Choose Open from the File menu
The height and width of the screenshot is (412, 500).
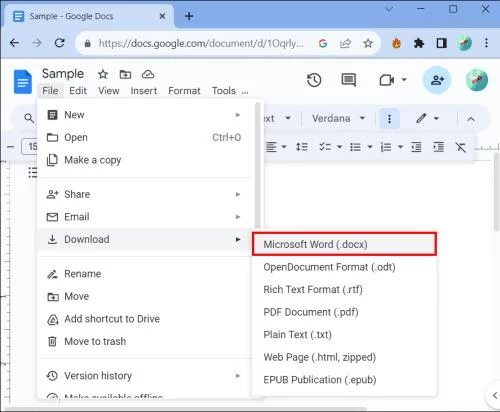(x=145, y=137)
